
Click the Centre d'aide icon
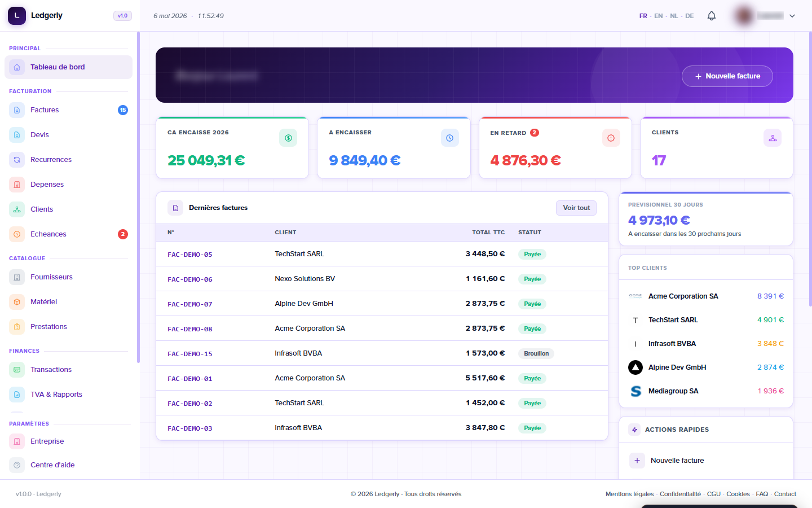click(17, 465)
